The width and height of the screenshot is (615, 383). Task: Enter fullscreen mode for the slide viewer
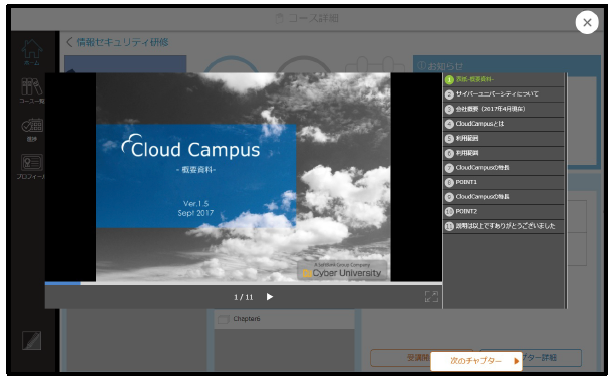click(x=431, y=297)
